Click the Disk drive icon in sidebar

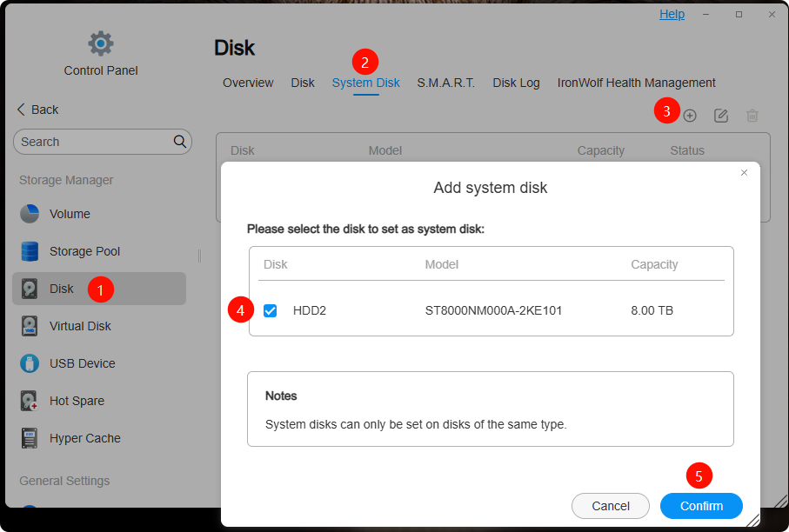tap(30, 289)
